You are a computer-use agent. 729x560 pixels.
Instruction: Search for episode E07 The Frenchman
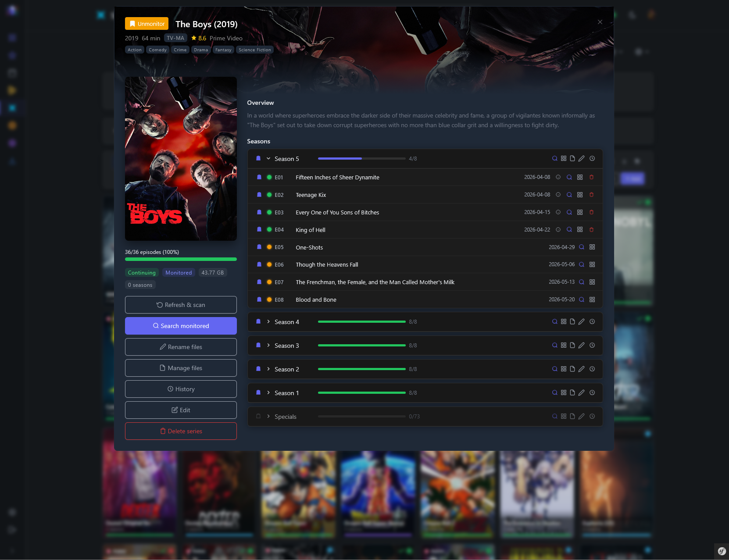pyautogui.click(x=582, y=282)
